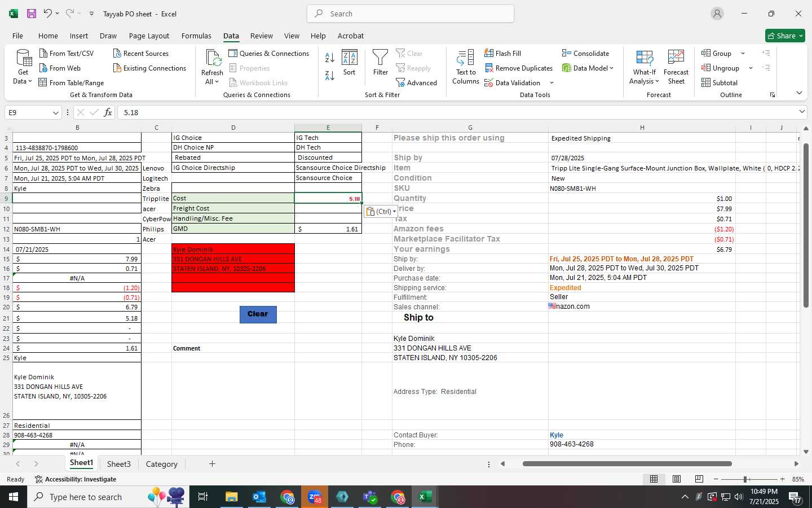Run Flash Fill
812x508 pixels.
coord(502,53)
